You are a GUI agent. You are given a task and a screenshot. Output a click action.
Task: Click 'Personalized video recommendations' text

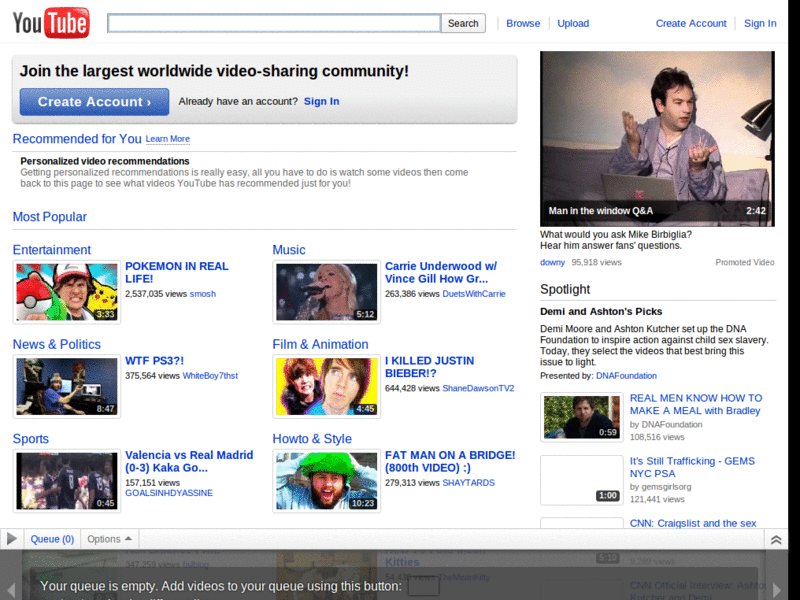[105, 161]
